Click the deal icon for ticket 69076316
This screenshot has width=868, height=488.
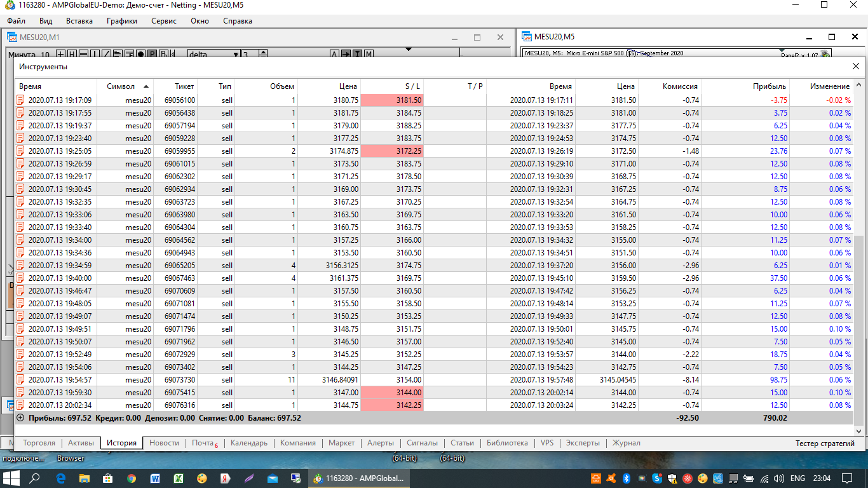coord(21,405)
